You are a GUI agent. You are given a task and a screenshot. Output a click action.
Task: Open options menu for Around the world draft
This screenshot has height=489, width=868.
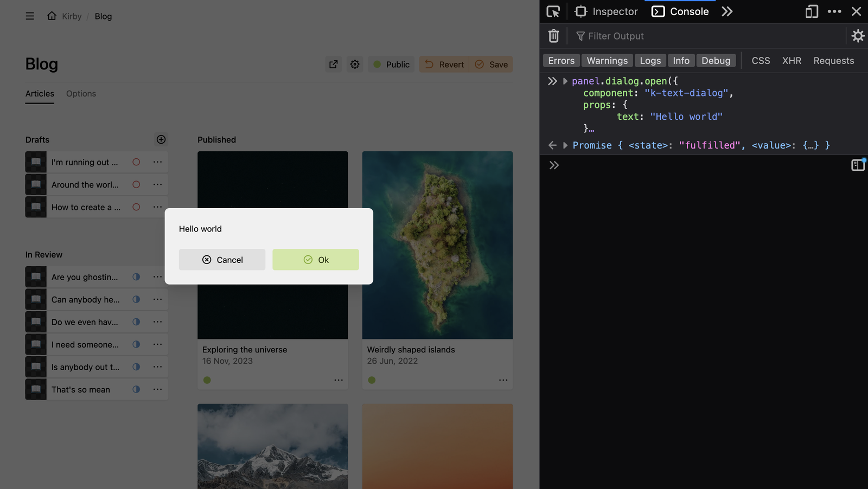157,184
